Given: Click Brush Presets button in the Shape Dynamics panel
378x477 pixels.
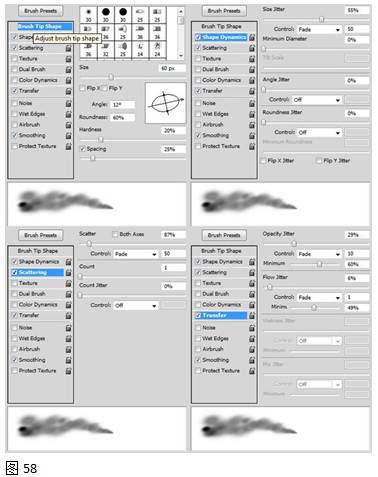Looking at the screenshot, I should [x=224, y=11].
